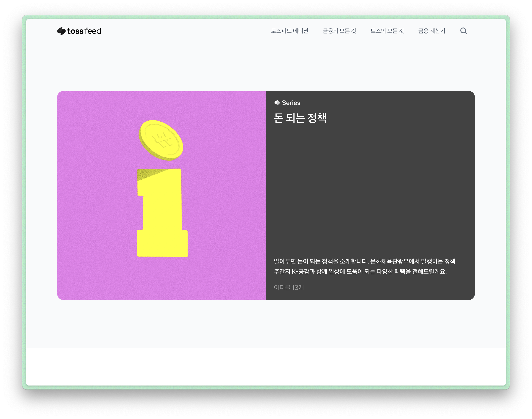Click the Series label text

(291, 103)
